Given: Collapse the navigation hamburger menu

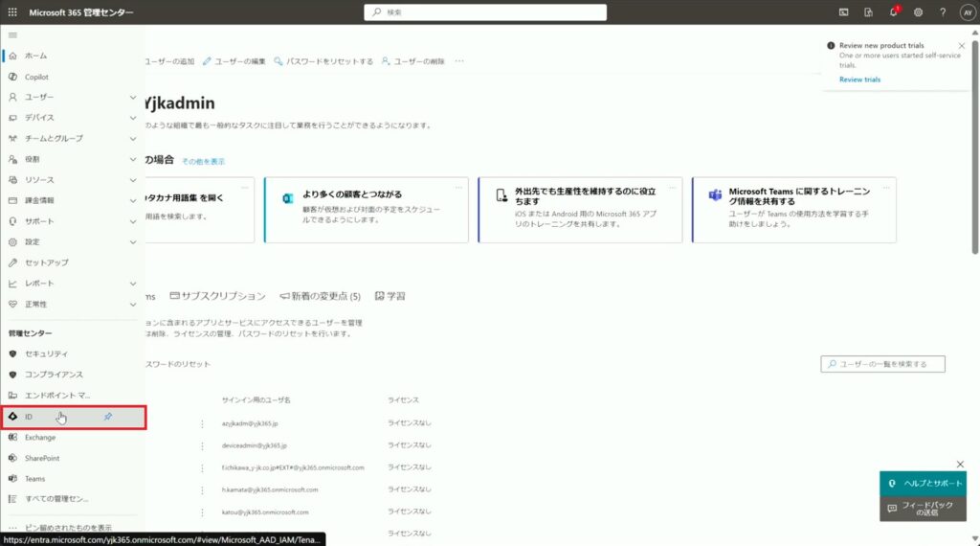Looking at the screenshot, I should click(12, 35).
